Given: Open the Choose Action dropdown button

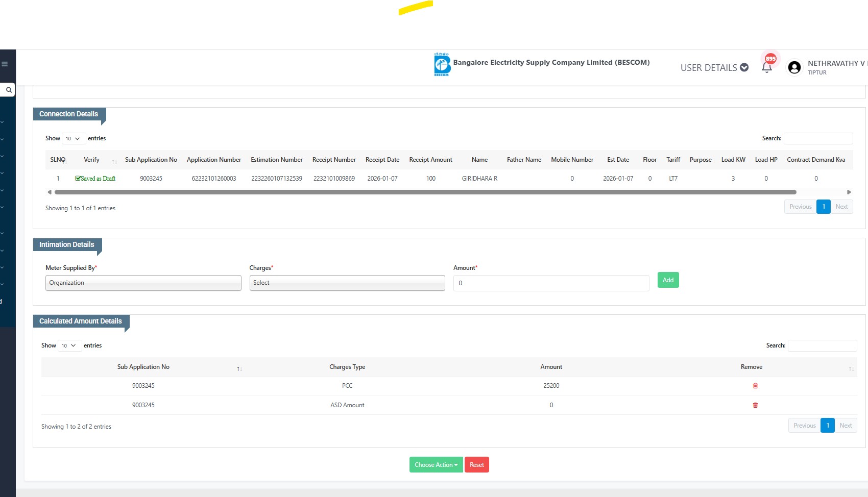Looking at the screenshot, I should click(x=436, y=465).
